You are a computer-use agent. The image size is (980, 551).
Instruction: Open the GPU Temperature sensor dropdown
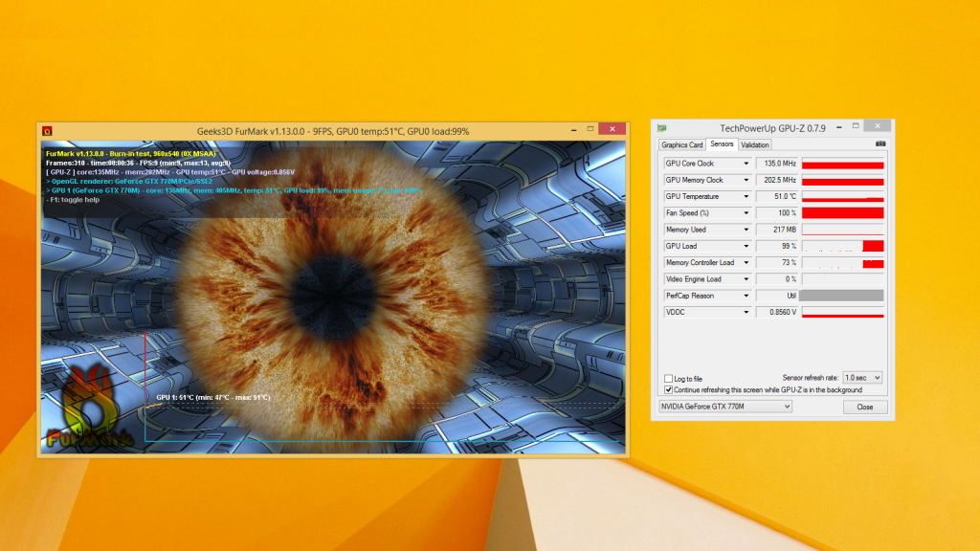tap(746, 197)
